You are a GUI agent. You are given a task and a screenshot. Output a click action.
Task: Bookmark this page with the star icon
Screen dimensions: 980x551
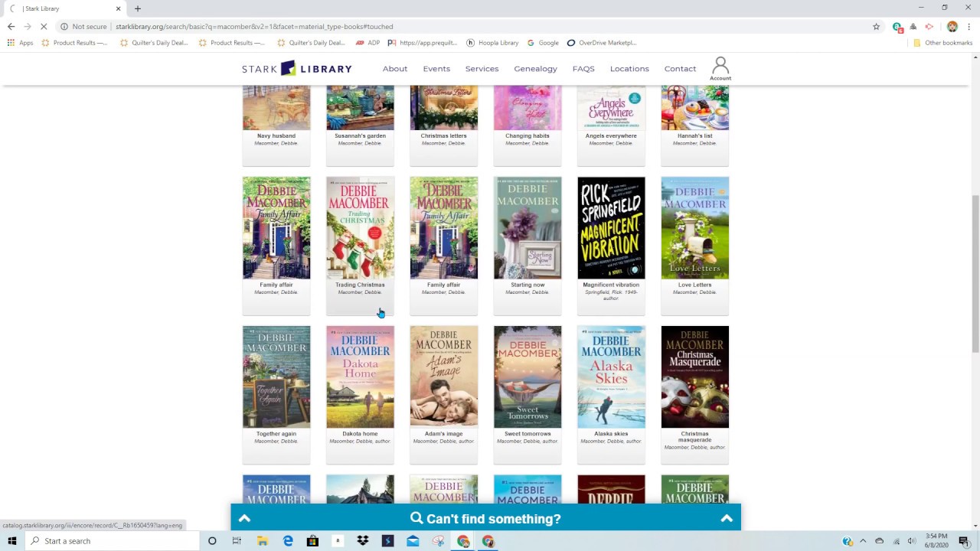click(x=877, y=27)
